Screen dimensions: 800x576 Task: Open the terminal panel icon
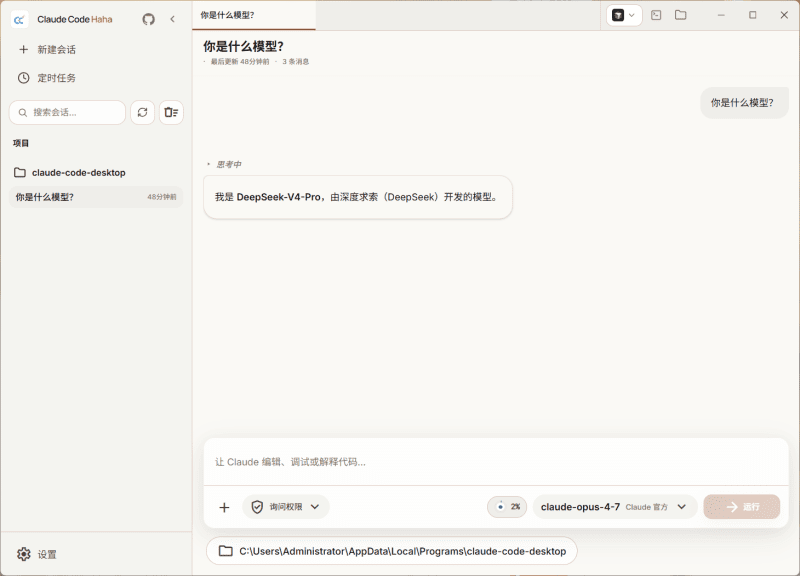coord(656,15)
